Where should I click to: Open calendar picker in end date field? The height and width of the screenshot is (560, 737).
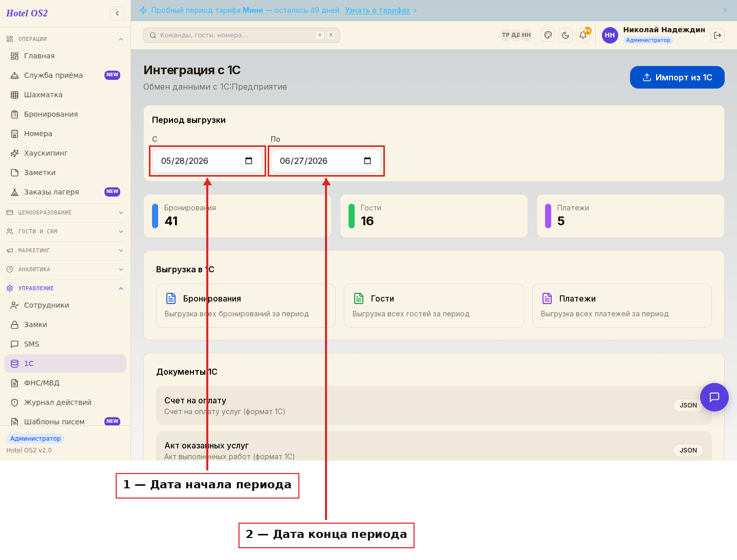(x=367, y=161)
